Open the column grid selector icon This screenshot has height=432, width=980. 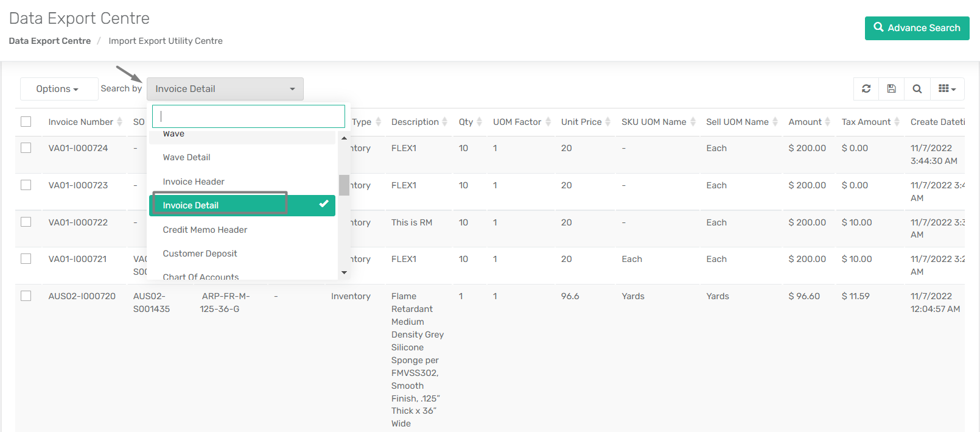tap(947, 89)
